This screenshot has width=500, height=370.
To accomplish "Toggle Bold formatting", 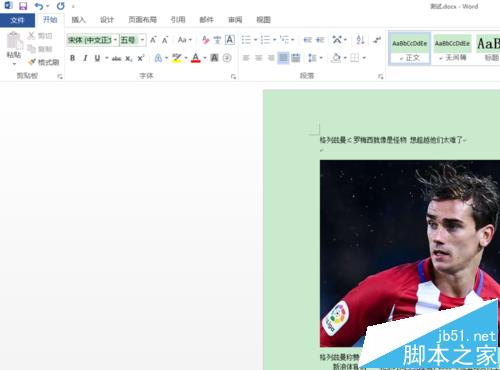I will [x=72, y=58].
